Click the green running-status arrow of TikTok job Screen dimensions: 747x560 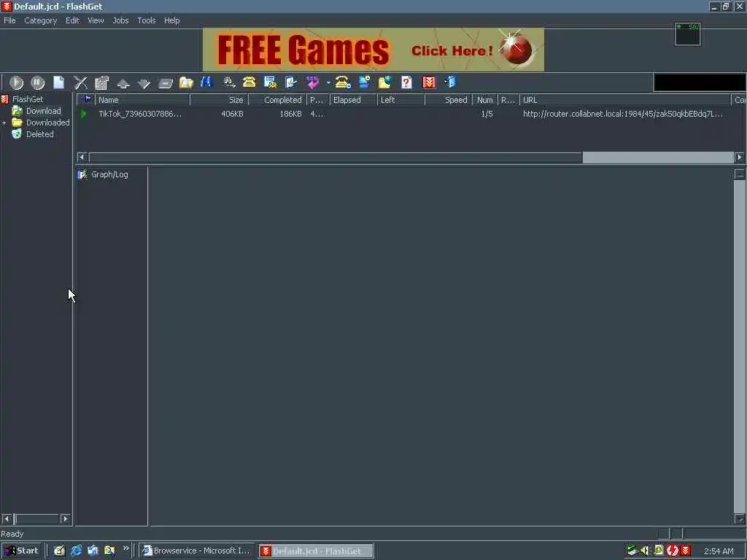84,114
